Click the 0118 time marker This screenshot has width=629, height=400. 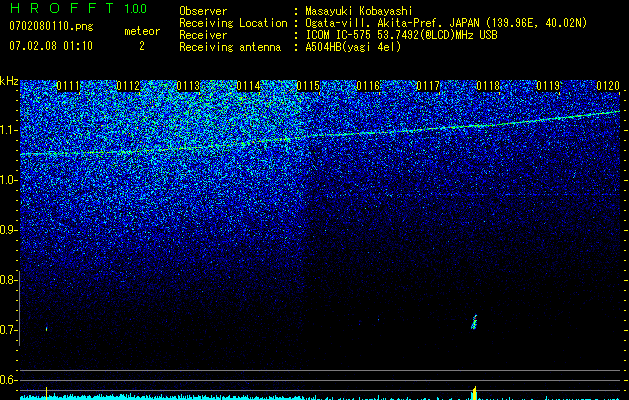coord(488,86)
